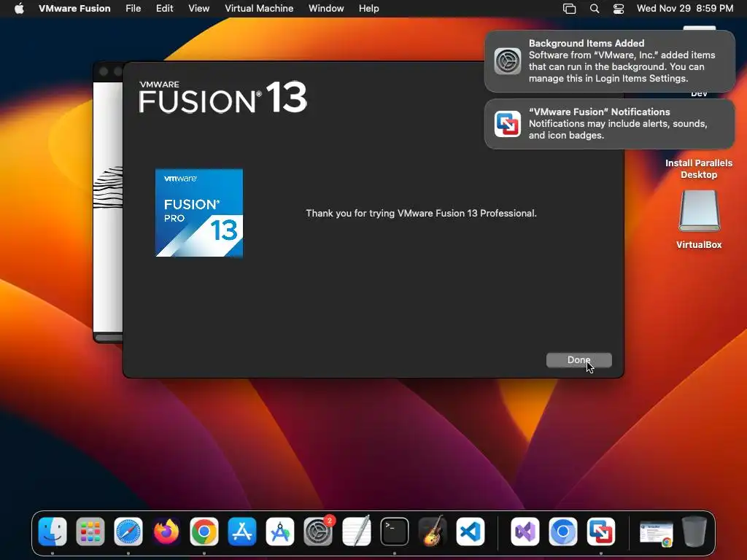Screen dimensions: 747x560
Task: Open the minimized Chrome window in the Dock
Action: 656,533
